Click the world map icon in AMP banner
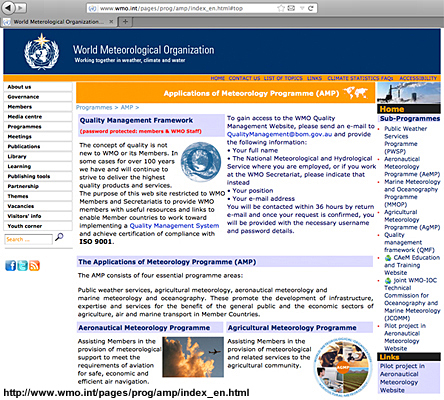Screen dimensions: 444x400 click(356, 92)
